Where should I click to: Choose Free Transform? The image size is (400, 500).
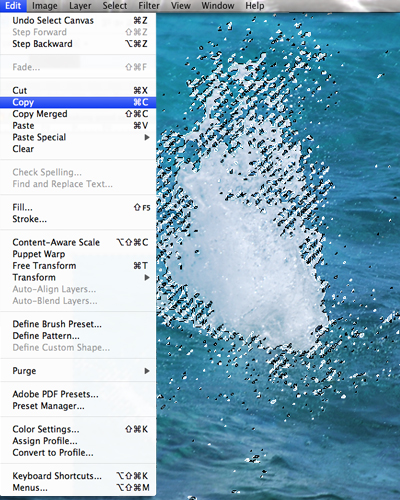[78, 266]
